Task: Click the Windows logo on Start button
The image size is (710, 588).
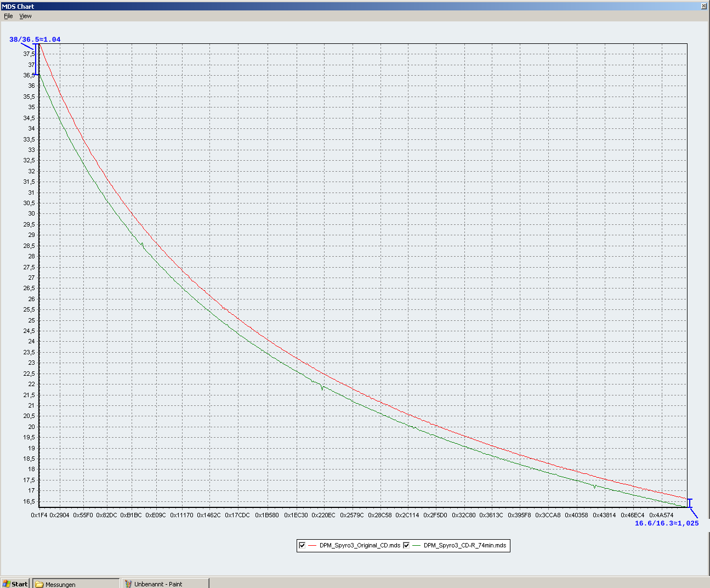Action: coord(7,584)
